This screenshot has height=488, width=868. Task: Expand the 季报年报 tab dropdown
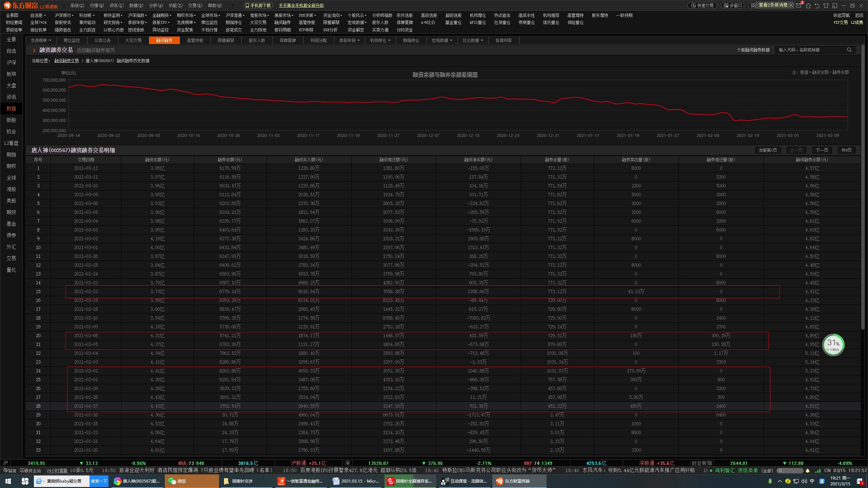point(349,40)
